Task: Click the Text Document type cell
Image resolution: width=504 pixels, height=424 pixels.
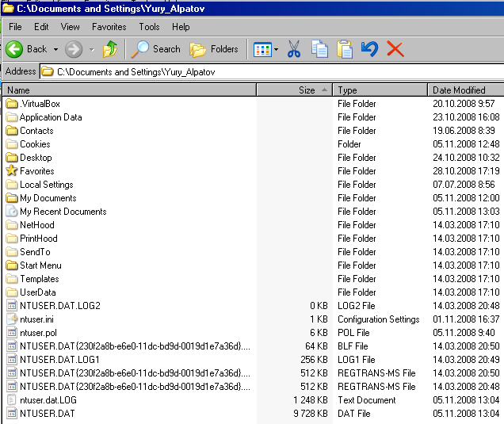Action: [367, 400]
